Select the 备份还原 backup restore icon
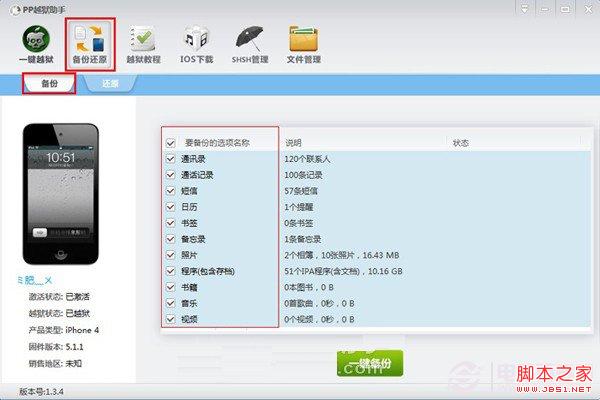This screenshot has height=400, width=600. click(x=90, y=44)
